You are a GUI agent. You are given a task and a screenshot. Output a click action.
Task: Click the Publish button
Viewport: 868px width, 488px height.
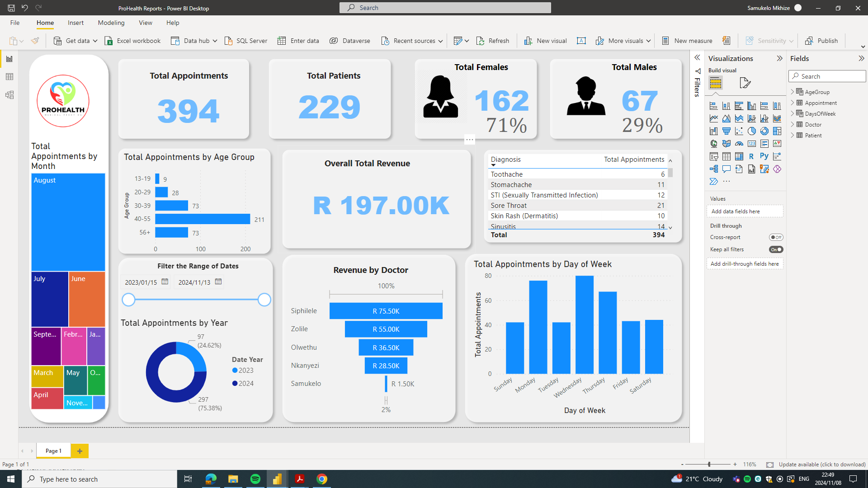tap(821, 41)
